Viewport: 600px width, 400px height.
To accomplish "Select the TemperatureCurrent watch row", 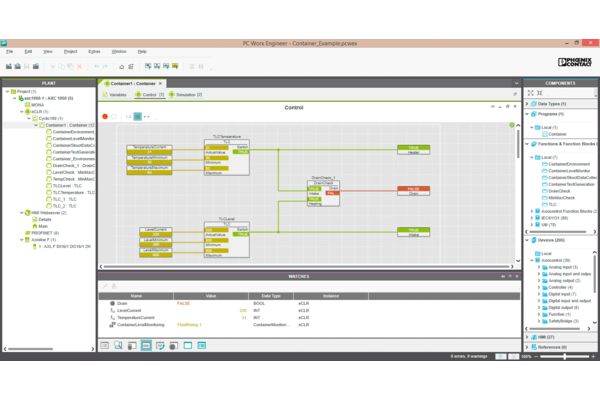I will (x=309, y=318).
